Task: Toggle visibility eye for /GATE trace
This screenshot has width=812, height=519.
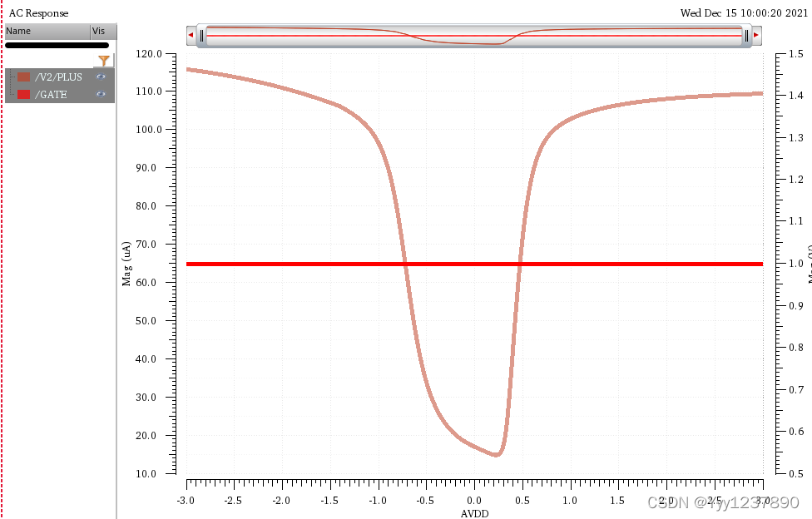Action: (x=101, y=94)
